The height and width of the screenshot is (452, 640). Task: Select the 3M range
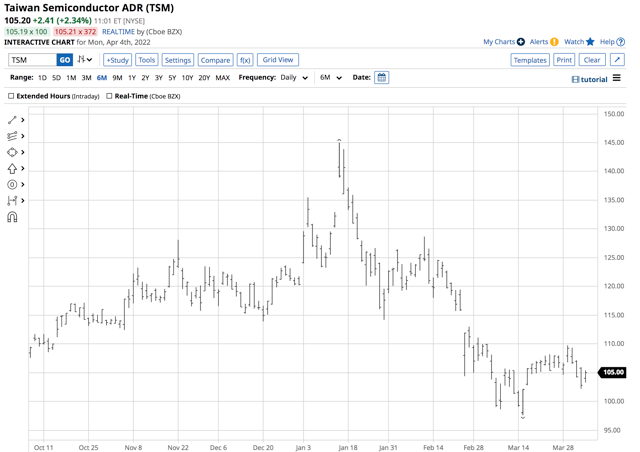click(86, 78)
